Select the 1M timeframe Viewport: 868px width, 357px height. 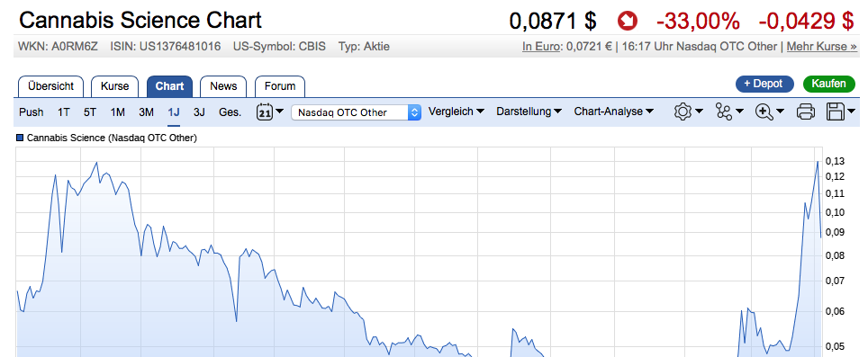[x=117, y=112]
